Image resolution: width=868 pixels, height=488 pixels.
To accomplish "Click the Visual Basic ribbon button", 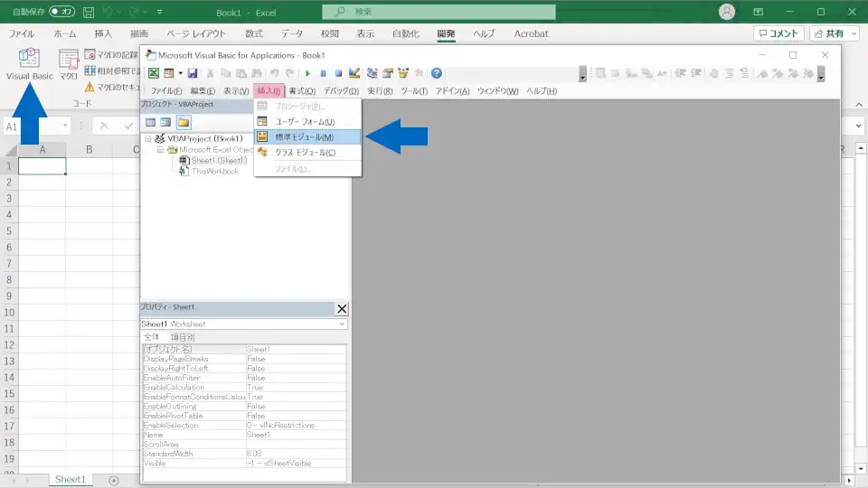I will (x=29, y=62).
